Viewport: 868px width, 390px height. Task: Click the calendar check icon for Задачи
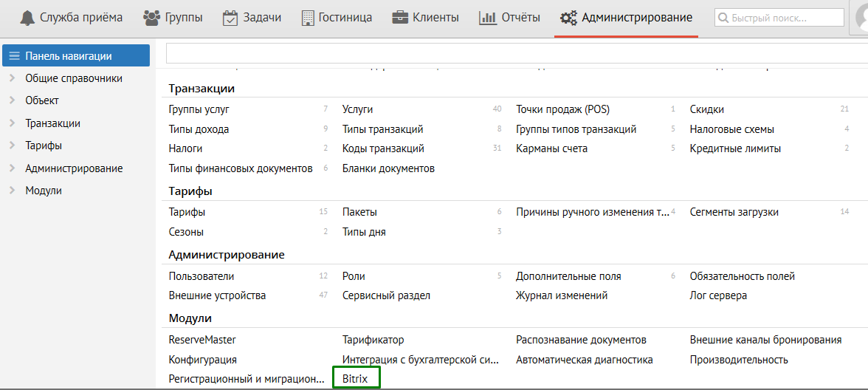[230, 18]
